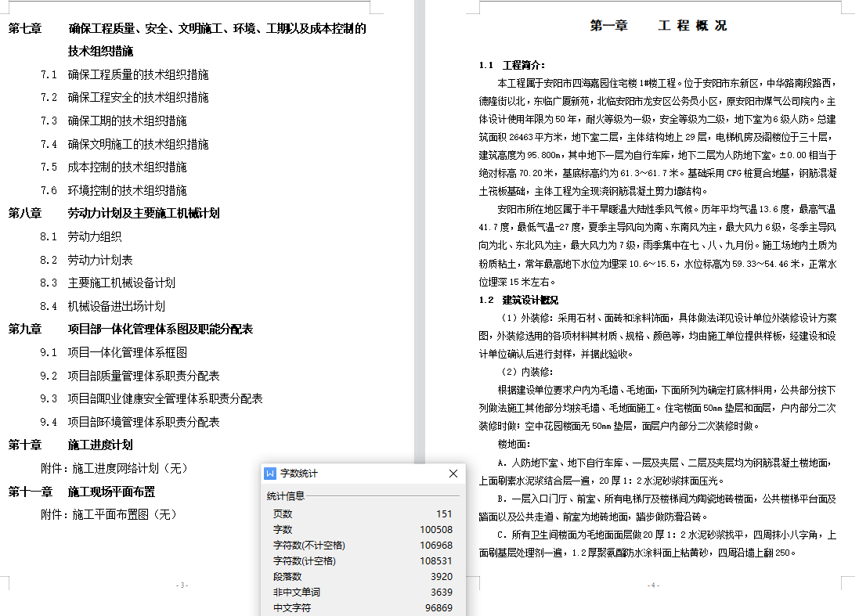
Task: Open TOC entry 7.1 确保工程质量的技术组织措施
Action: click(x=138, y=75)
